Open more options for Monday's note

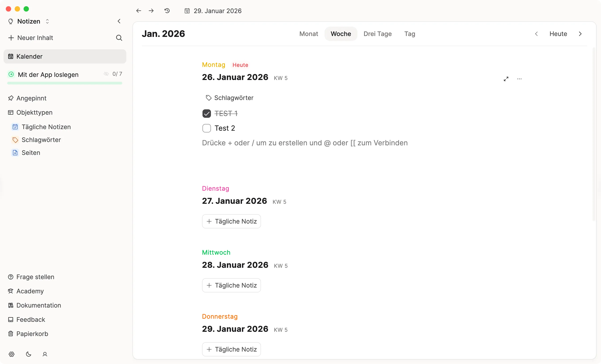[520, 78]
